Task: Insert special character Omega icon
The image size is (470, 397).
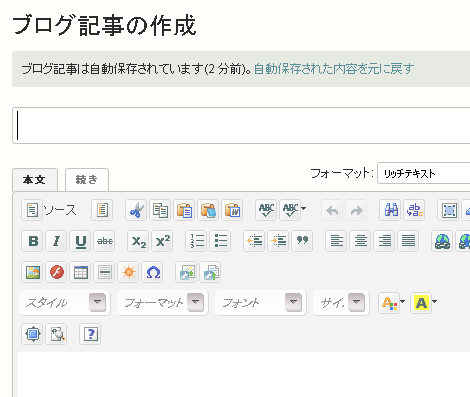Action: (x=152, y=272)
